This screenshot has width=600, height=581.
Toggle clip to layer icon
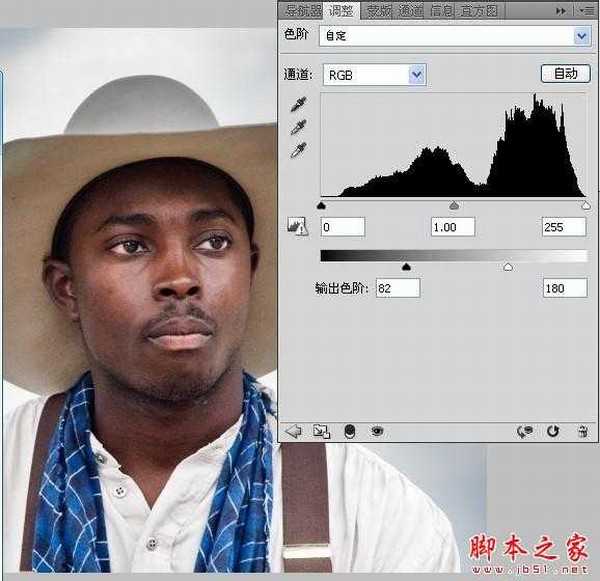350,431
